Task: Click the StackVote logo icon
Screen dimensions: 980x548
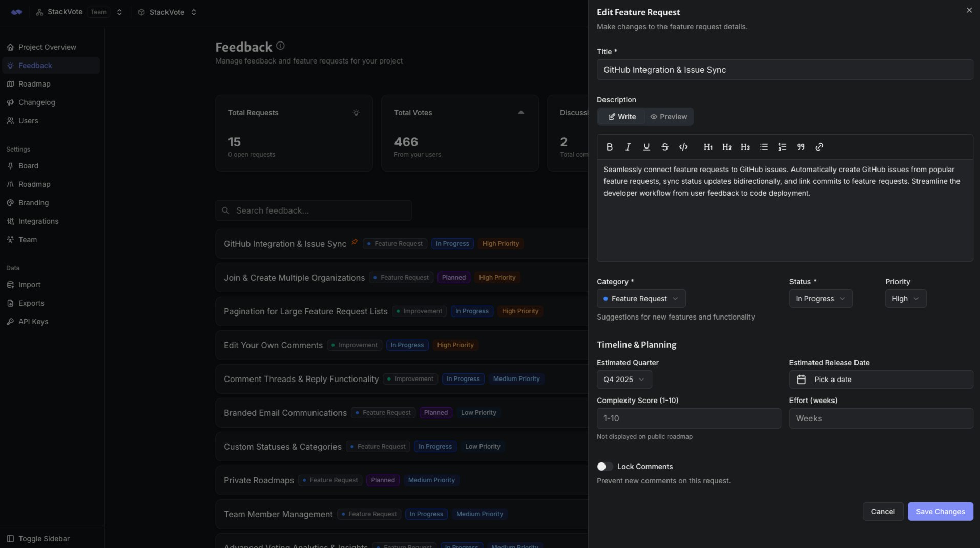Action: 16,12
